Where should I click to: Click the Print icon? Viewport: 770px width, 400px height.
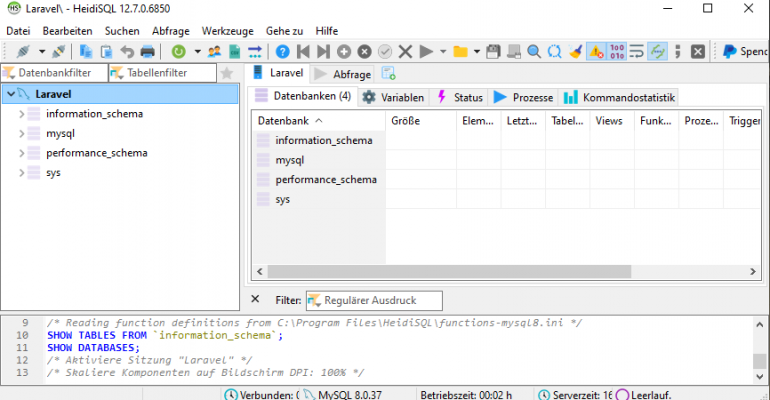point(148,52)
